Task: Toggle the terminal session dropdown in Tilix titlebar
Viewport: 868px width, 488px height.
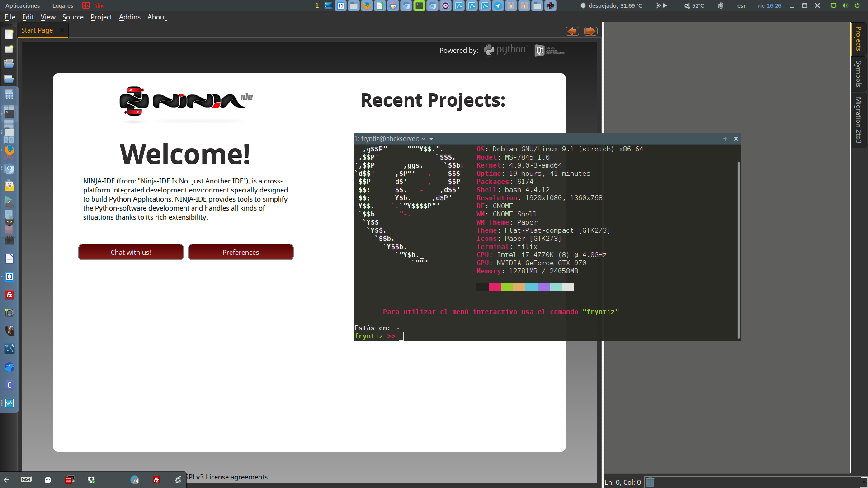Action: pyautogui.click(x=431, y=139)
